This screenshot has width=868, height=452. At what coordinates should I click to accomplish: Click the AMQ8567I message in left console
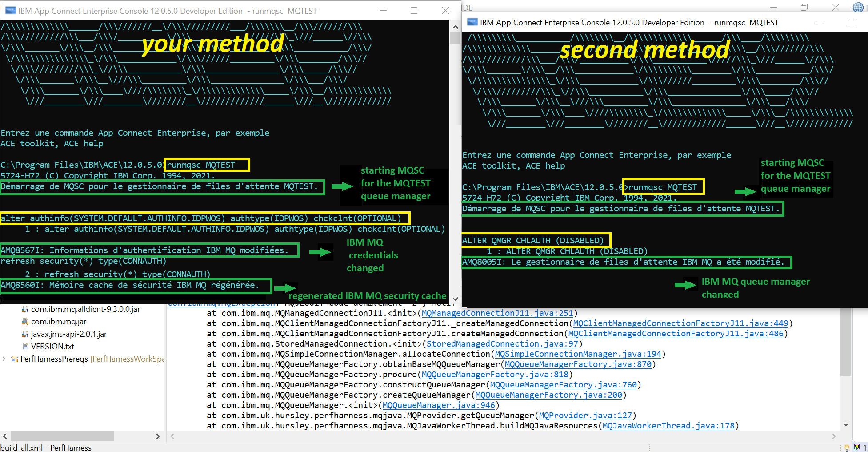(x=144, y=250)
